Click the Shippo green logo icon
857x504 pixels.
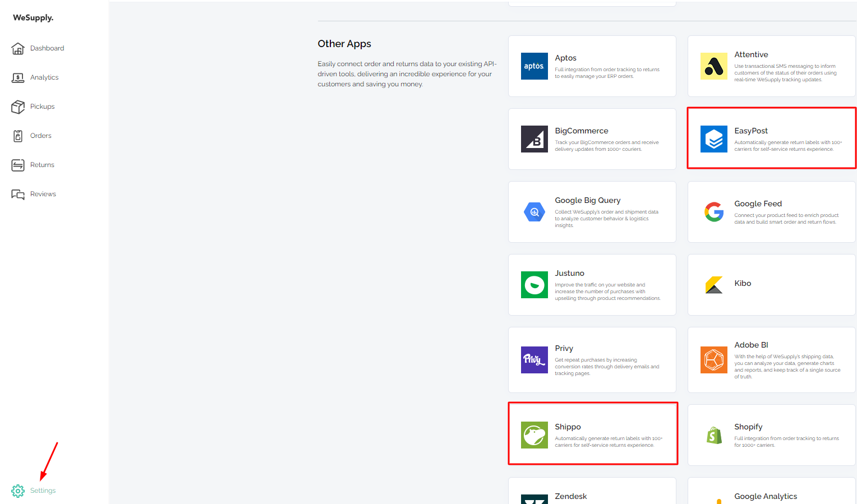click(535, 435)
